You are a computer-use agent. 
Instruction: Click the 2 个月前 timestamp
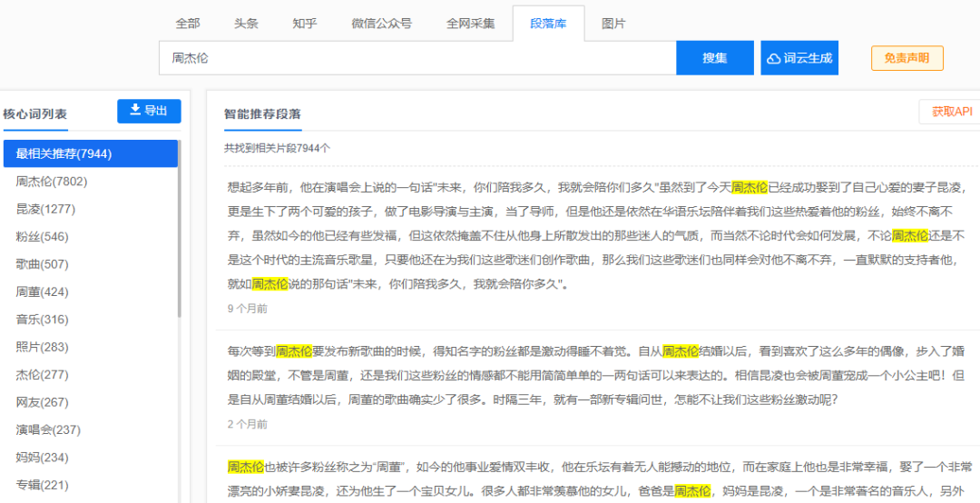coord(248,424)
